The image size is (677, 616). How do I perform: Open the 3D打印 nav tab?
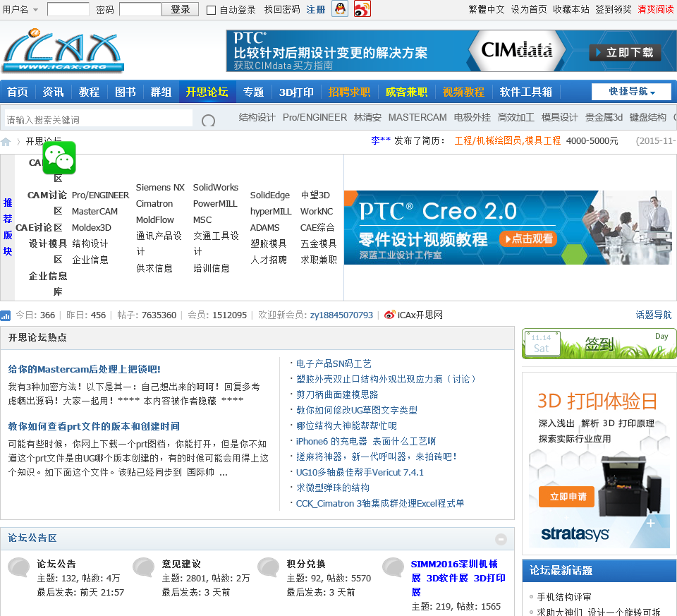coord(296,92)
